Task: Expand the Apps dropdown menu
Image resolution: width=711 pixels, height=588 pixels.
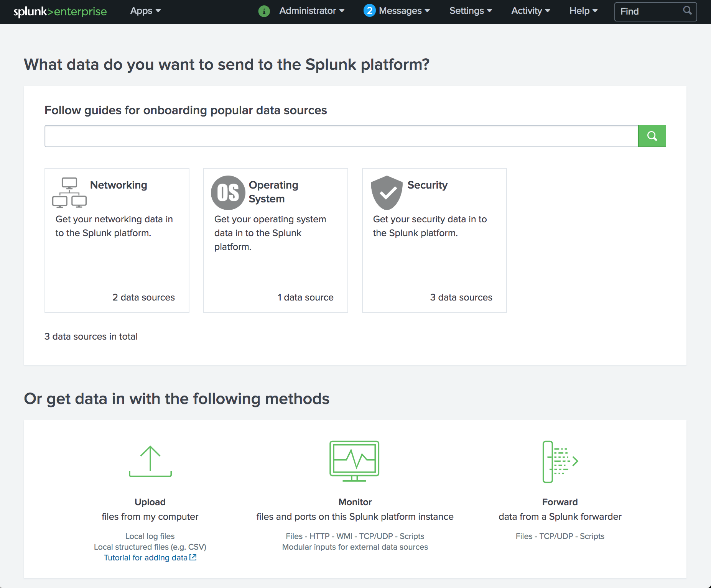Action: click(x=145, y=11)
